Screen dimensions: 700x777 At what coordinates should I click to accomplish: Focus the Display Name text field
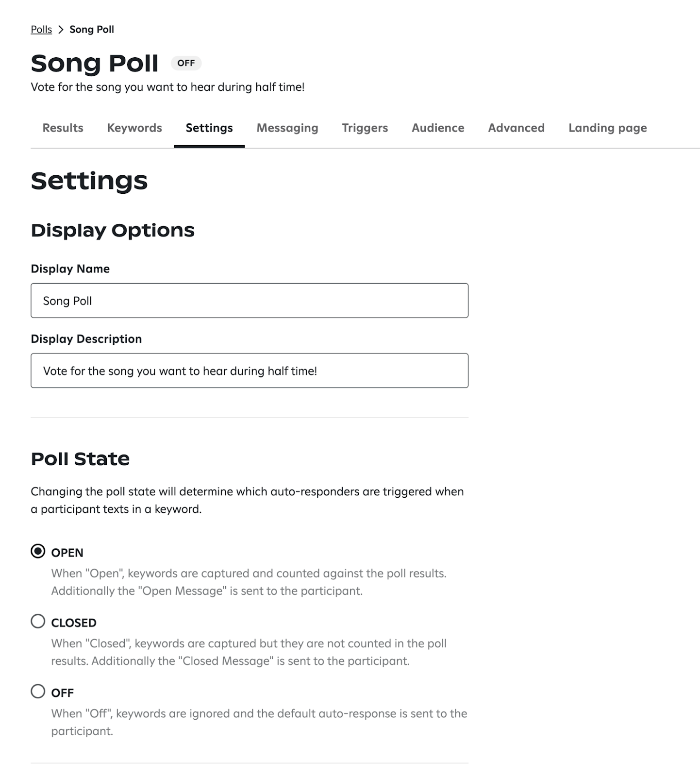(x=250, y=301)
